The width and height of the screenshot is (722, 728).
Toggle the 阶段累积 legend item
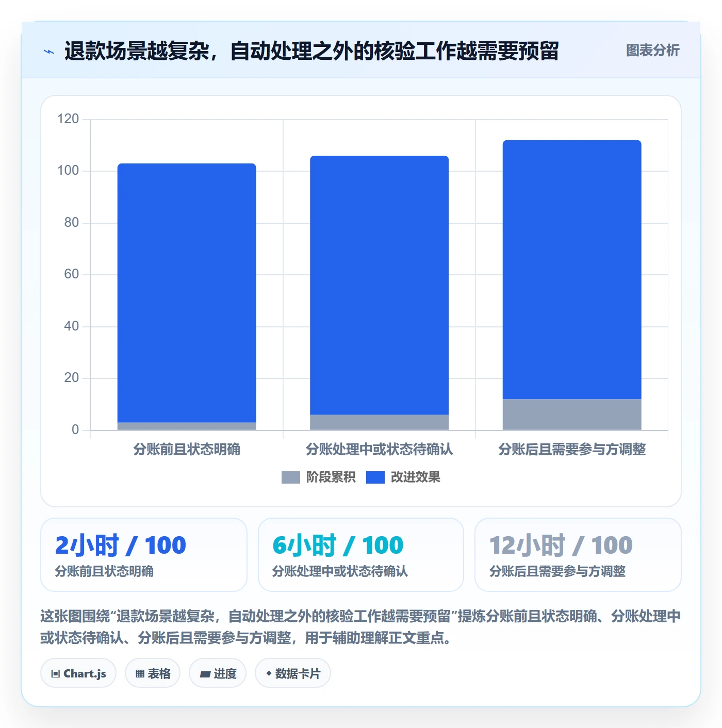318,477
